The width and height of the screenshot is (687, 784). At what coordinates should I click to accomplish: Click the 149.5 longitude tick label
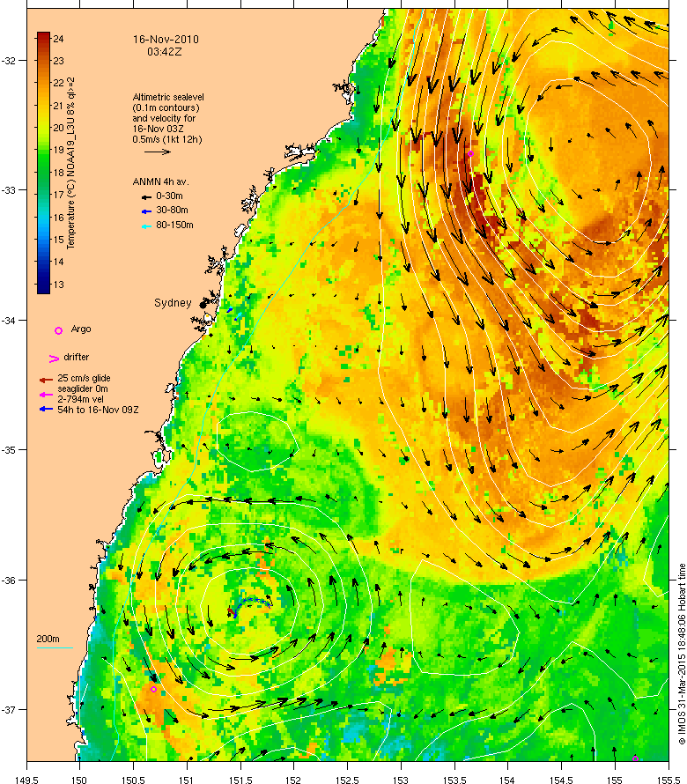[x=26, y=780]
